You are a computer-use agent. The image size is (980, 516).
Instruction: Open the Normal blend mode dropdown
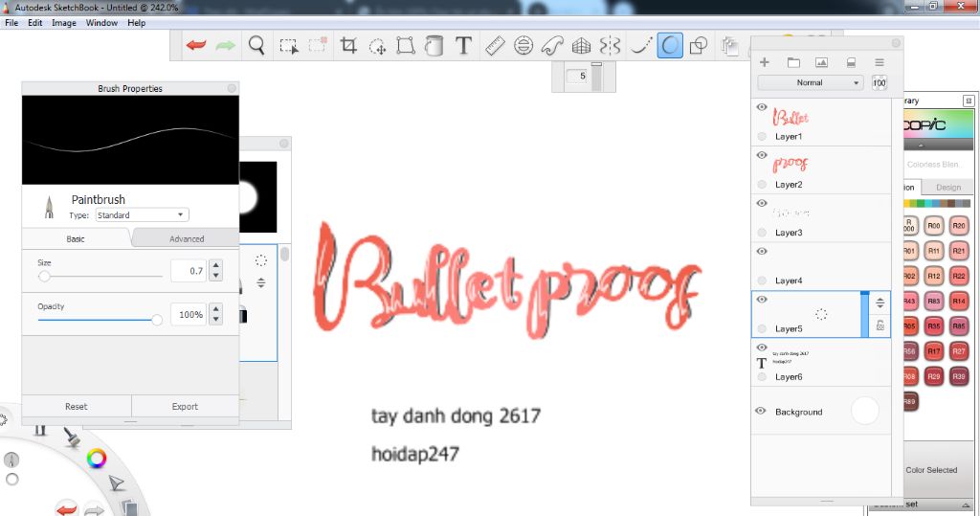pyautogui.click(x=811, y=82)
